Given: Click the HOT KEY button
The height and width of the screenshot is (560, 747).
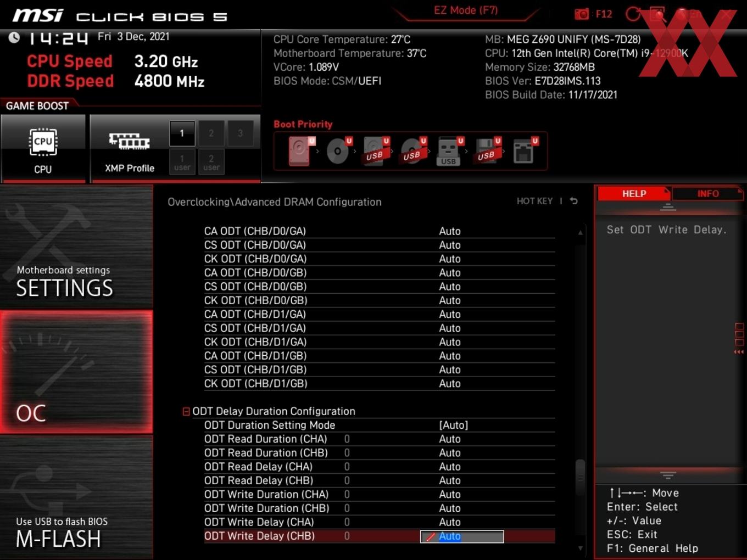Looking at the screenshot, I should [534, 201].
